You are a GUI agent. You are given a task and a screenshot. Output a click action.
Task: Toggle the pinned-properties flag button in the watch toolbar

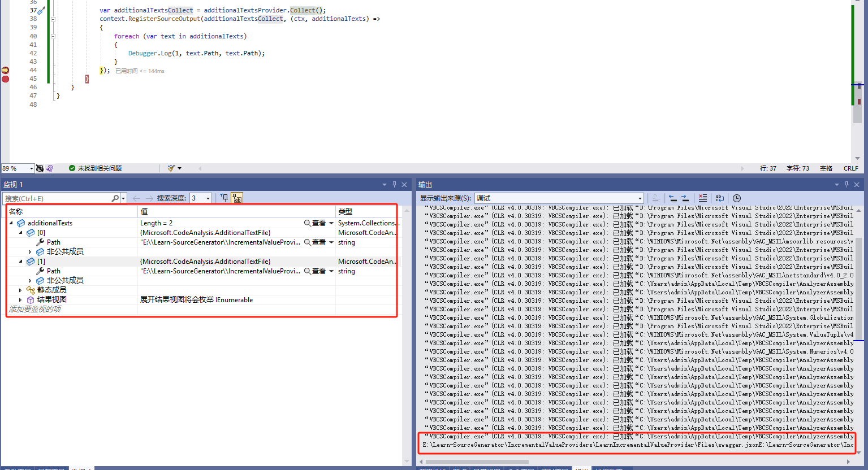[224, 198]
